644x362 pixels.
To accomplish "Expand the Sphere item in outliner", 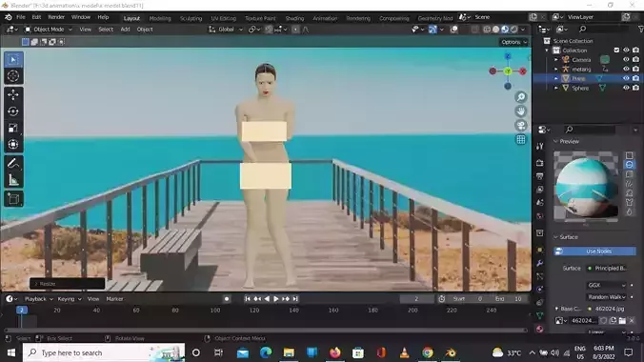I will [556, 88].
